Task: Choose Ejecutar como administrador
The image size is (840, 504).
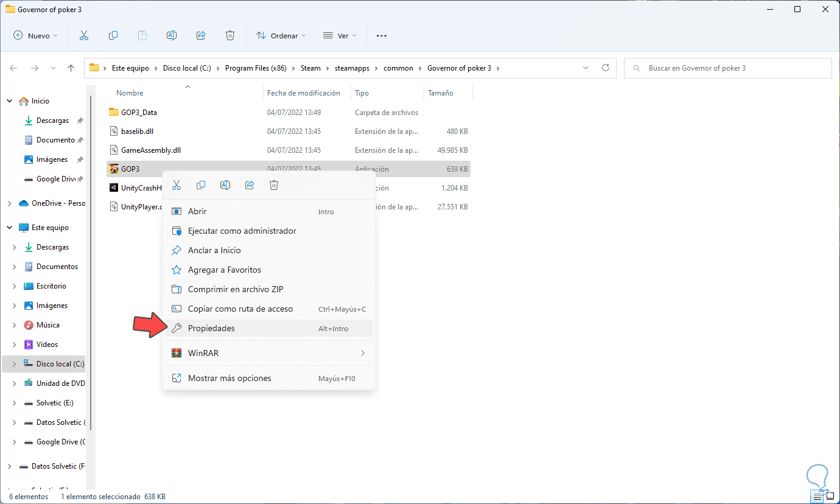Action: [269, 231]
